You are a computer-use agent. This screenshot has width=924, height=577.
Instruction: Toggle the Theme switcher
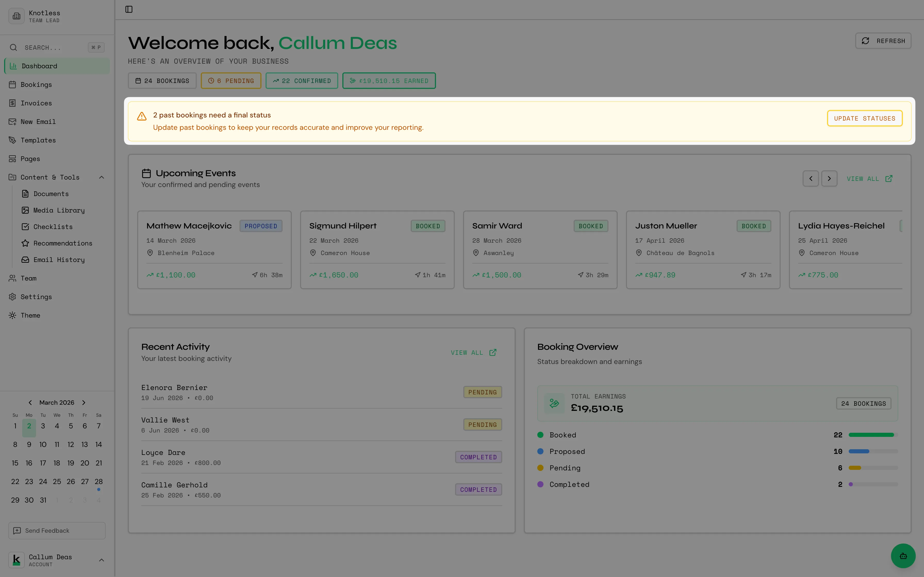coord(30,315)
